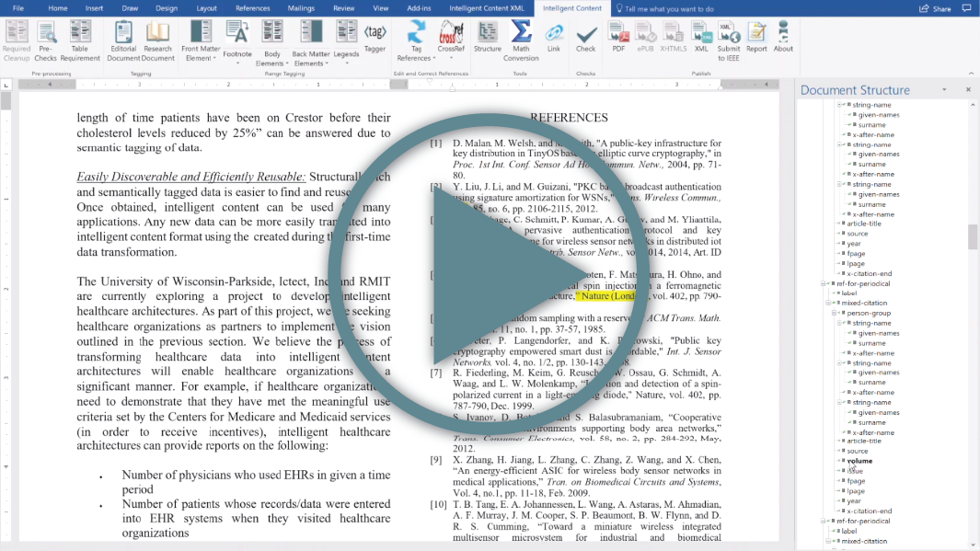Click "Easily Discoverable and Efficiently Reusable:" heading

click(191, 177)
